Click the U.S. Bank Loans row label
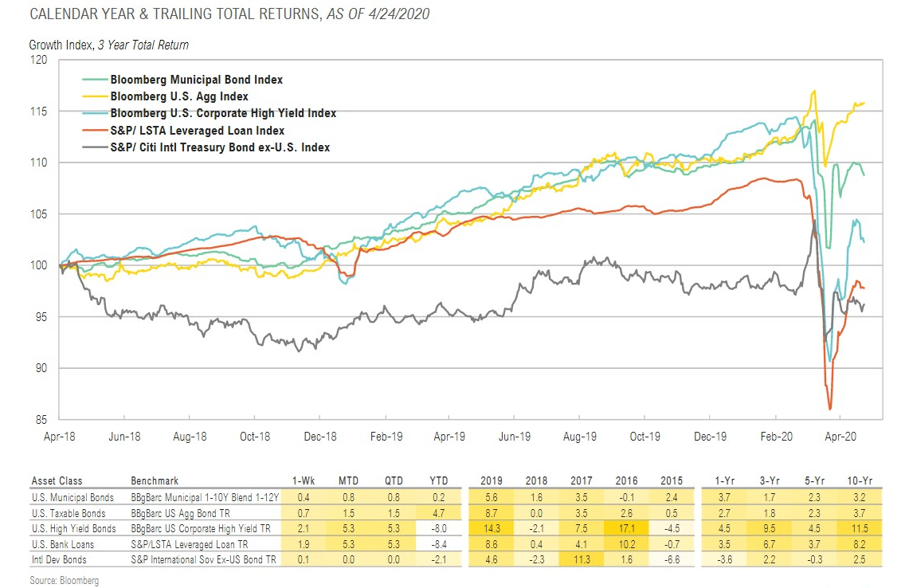Image resolution: width=909 pixels, height=588 pixels. tap(63, 544)
